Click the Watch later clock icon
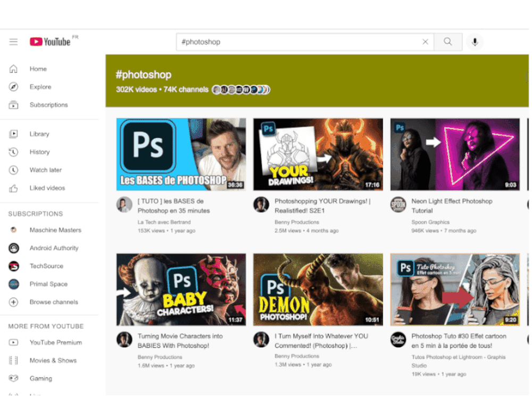 pyautogui.click(x=14, y=170)
